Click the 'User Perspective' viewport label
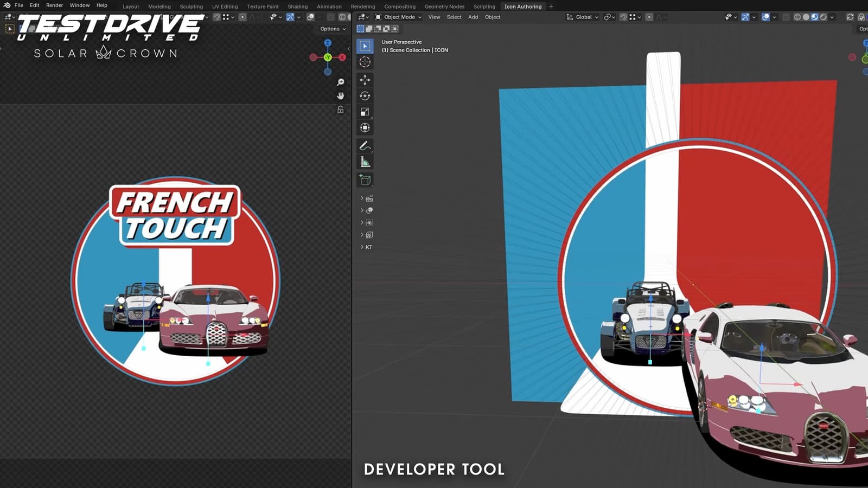This screenshot has height=488, width=868. (401, 42)
